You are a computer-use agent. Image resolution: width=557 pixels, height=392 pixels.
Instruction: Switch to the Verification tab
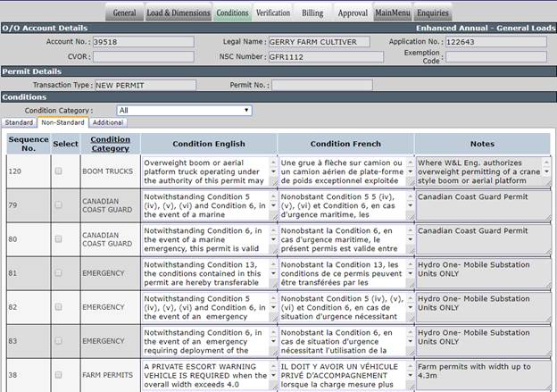[273, 13]
